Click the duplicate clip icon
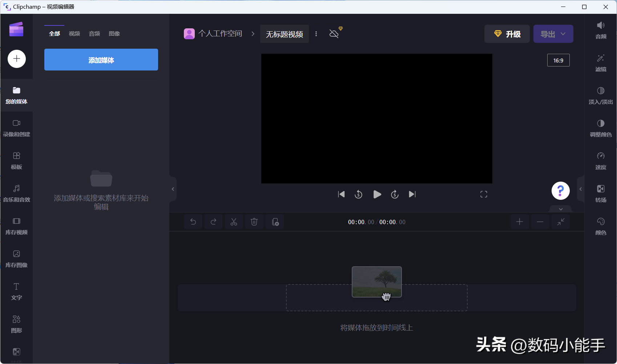The image size is (617, 364). 275,222
